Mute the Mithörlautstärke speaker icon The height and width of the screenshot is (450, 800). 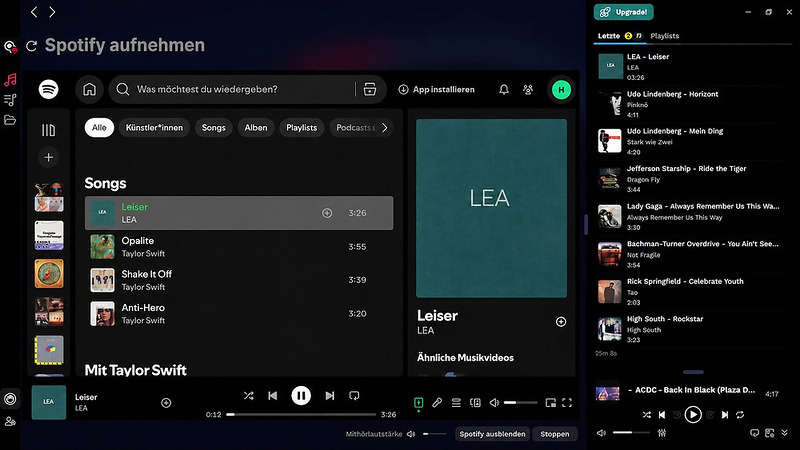click(411, 434)
